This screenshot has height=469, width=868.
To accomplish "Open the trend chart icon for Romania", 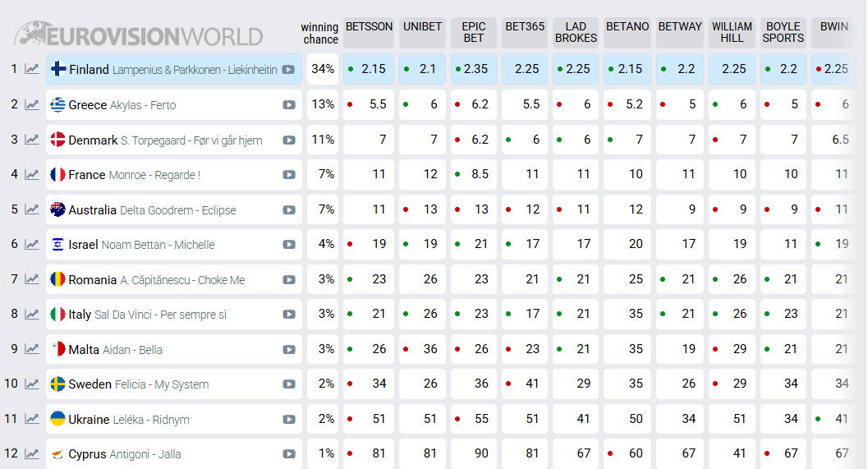I will [x=32, y=279].
